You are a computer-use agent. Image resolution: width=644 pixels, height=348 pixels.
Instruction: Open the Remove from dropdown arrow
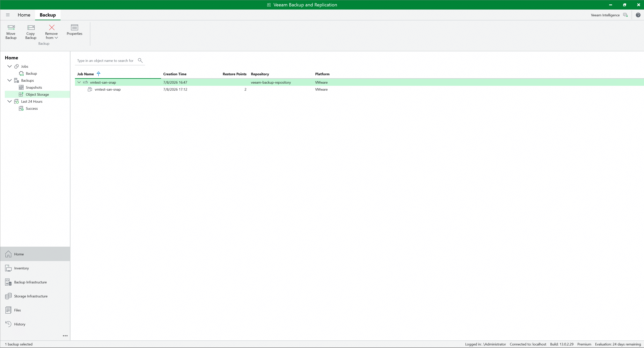tap(56, 38)
